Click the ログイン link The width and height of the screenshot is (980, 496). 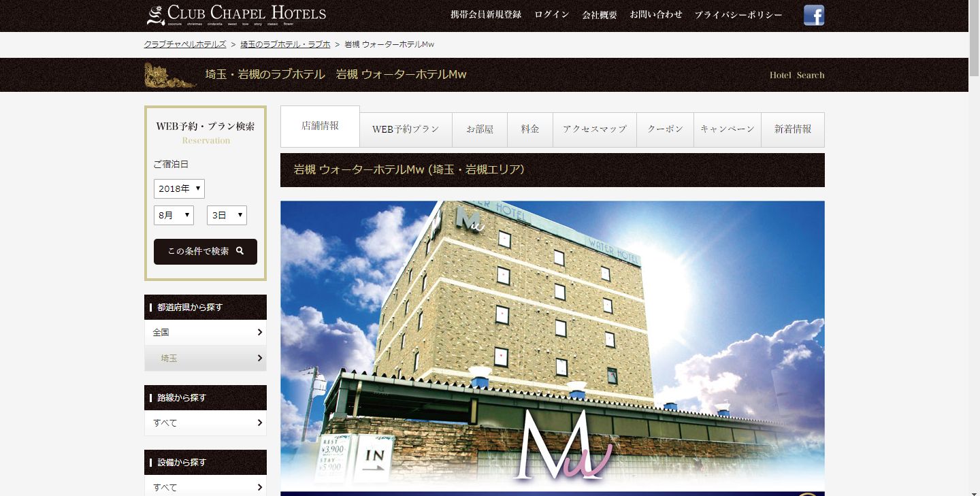coord(552,14)
